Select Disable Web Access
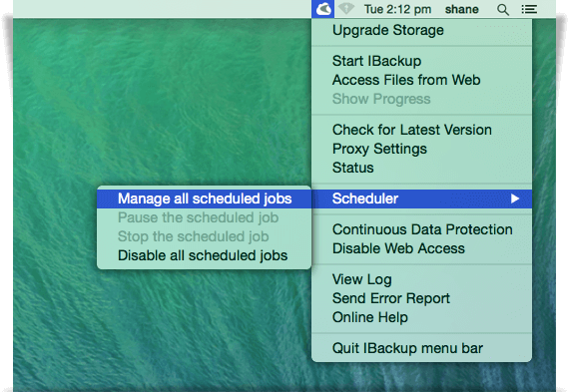The width and height of the screenshot is (569, 392). pos(421,248)
